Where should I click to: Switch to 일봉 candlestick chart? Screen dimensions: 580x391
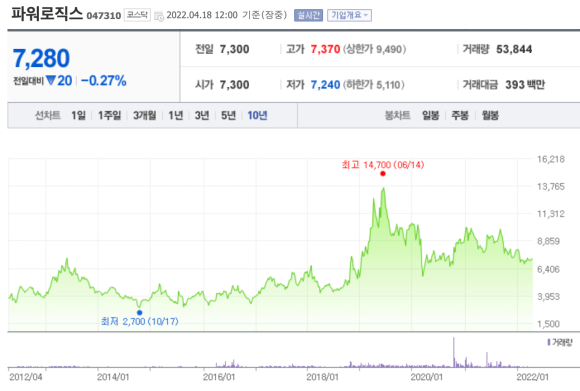coord(431,115)
